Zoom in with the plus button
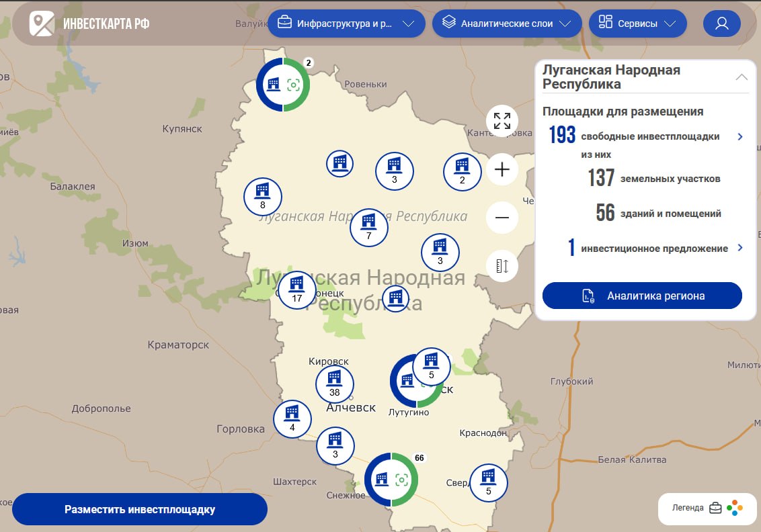Viewport: 761px width, 532px height. 502,170
